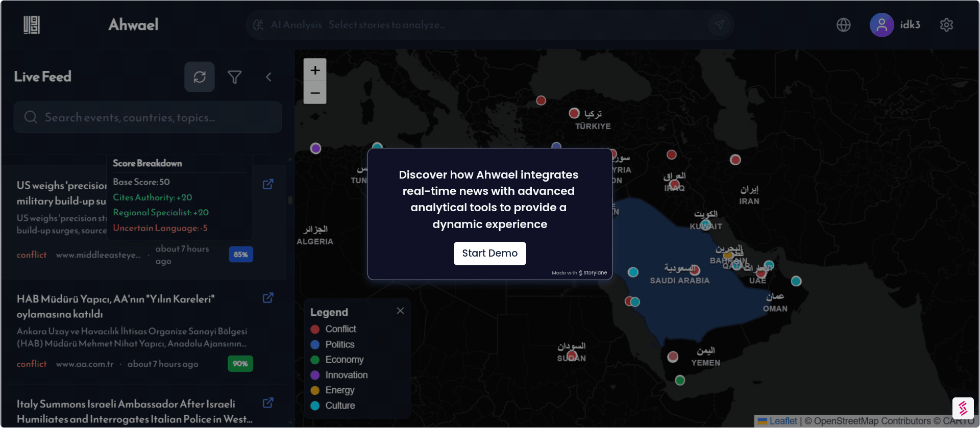This screenshot has width=980, height=428.
Task: Open the language globe menu
Action: pyautogui.click(x=844, y=24)
